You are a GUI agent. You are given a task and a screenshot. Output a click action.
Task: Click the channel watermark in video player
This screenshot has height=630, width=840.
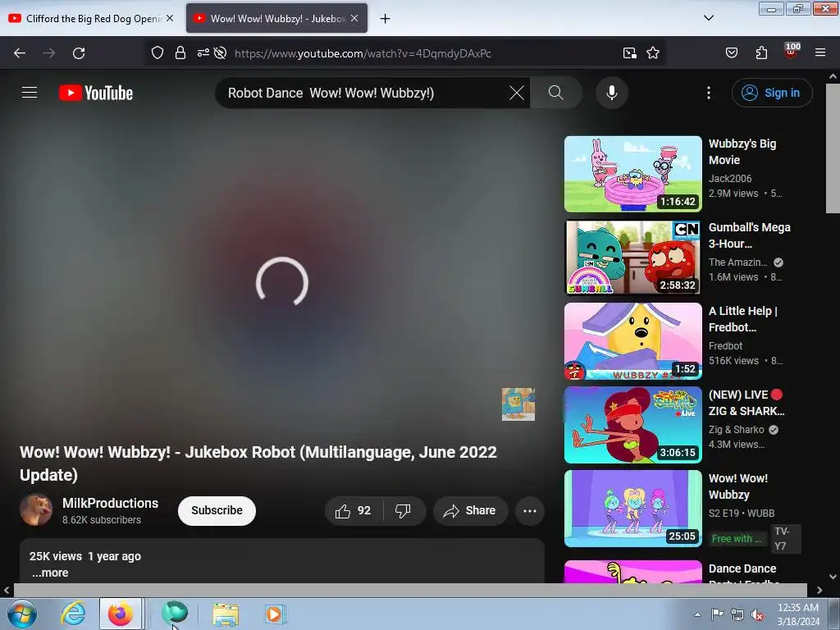coord(518,404)
